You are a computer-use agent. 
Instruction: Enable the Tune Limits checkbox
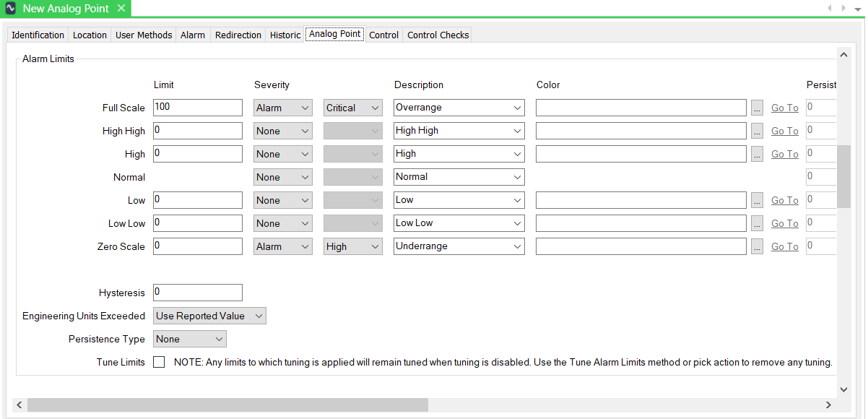tap(159, 362)
